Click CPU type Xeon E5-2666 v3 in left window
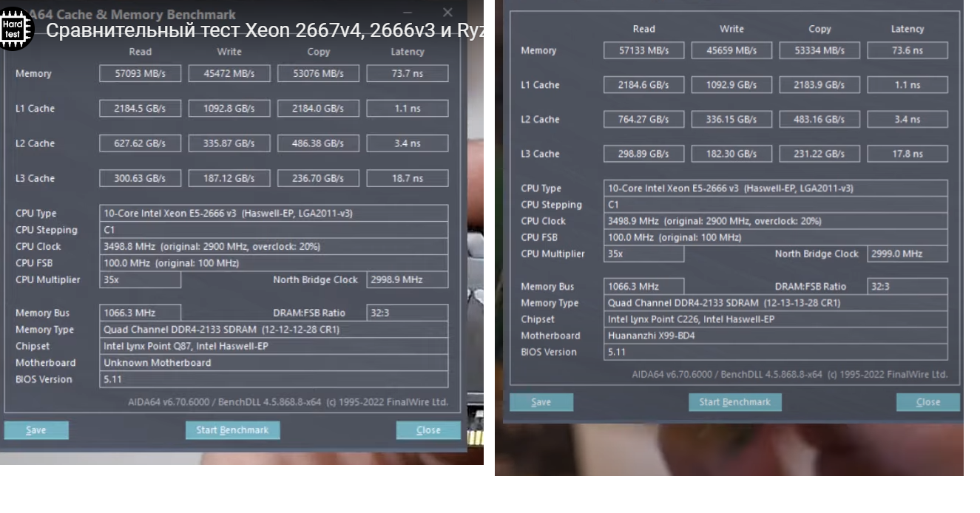980x513 pixels. coord(274,214)
